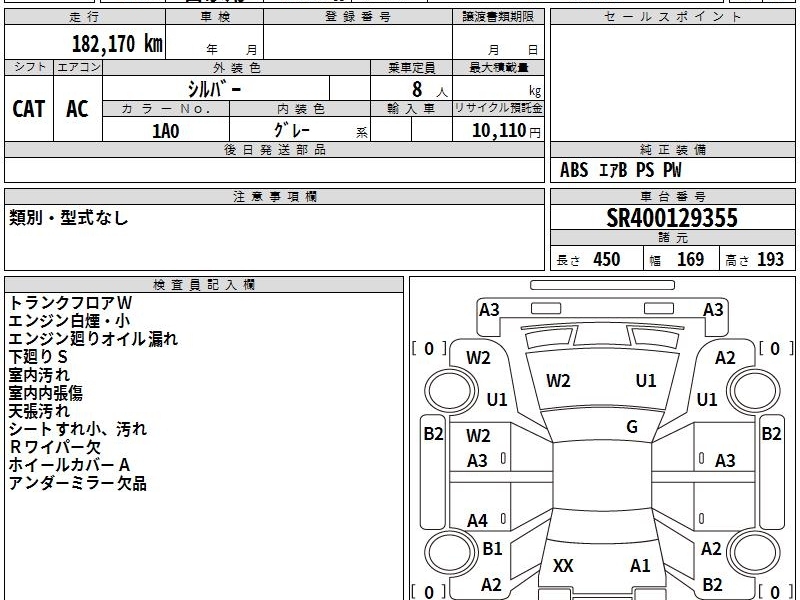Select the 走行 header cell

tap(85, 17)
